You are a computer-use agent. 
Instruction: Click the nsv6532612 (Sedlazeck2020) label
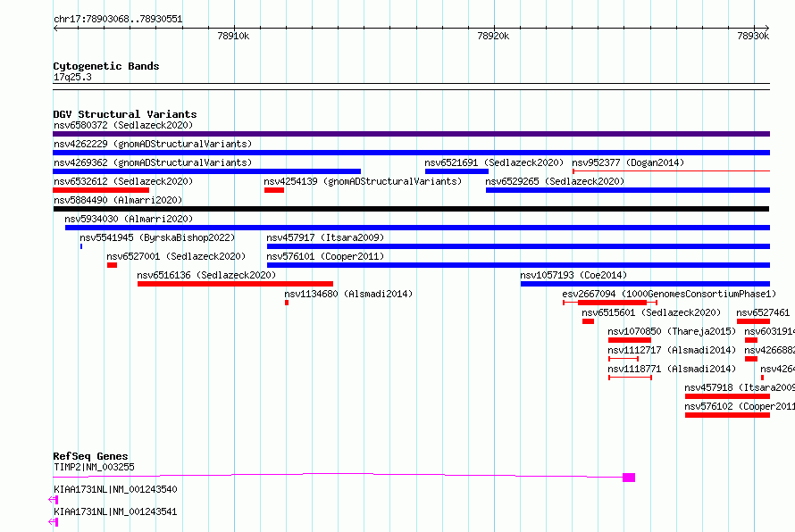pos(123,181)
